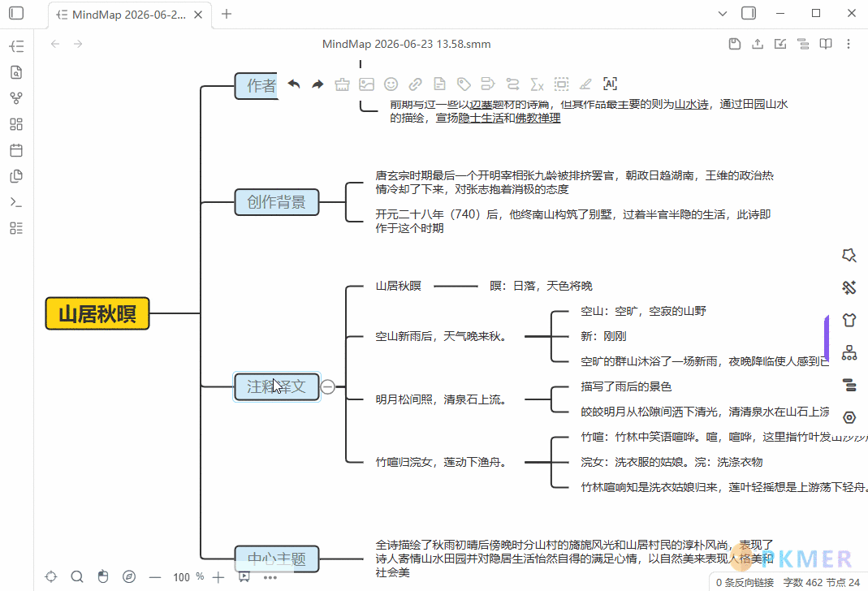Add a note to the node
Screen dimensions: 868x591
(x=439, y=84)
